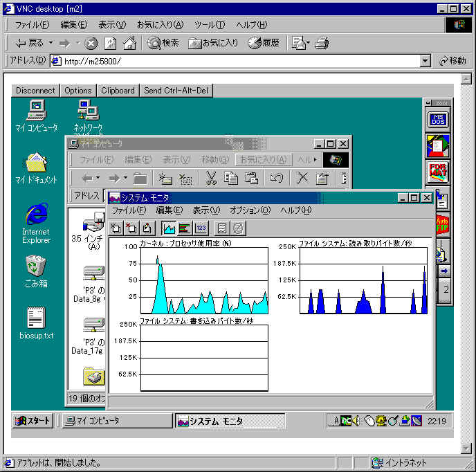The height and width of the screenshot is (472, 476).
Task: Click the 履歴 history toolbar button
Action: click(x=264, y=43)
